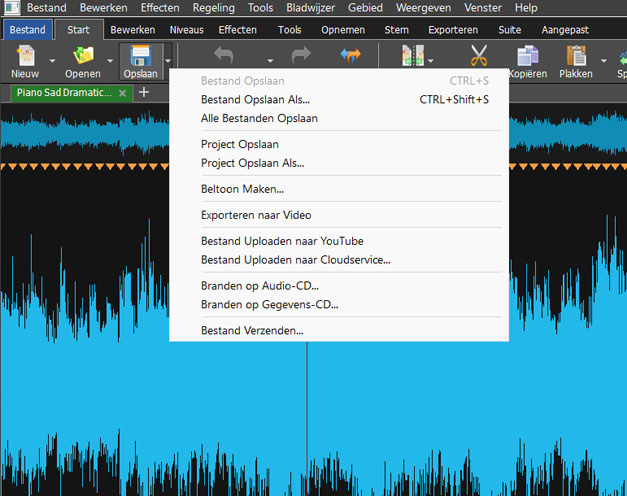This screenshot has height=496, width=627.
Task: Switch to the Effecten ribbon tab
Action: coord(237,30)
